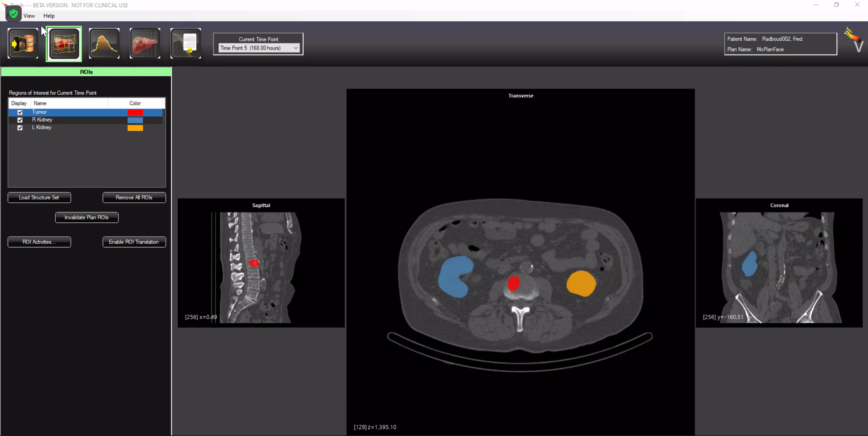The width and height of the screenshot is (868, 436).
Task: Click Invalidate Plan ROIs button
Action: (87, 218)
